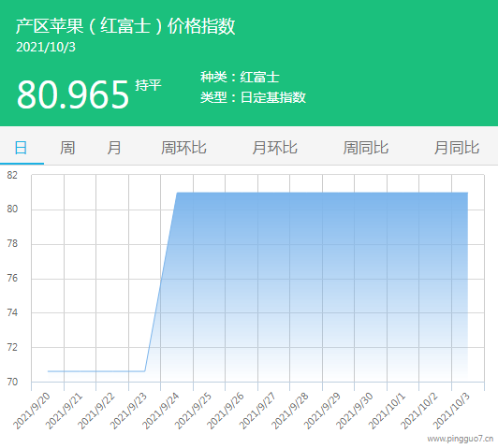Switch to the 日 daily tab
The height and width of the screenshot is (448, 498).
point(21,148)
